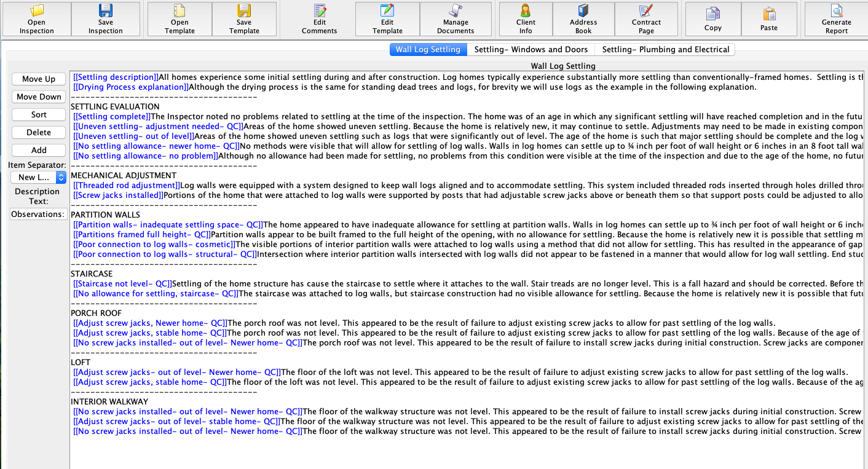Image resolution: width=868 pixels, height=469 pixels.
Task: Click the Move Up button
Action: 39,79
